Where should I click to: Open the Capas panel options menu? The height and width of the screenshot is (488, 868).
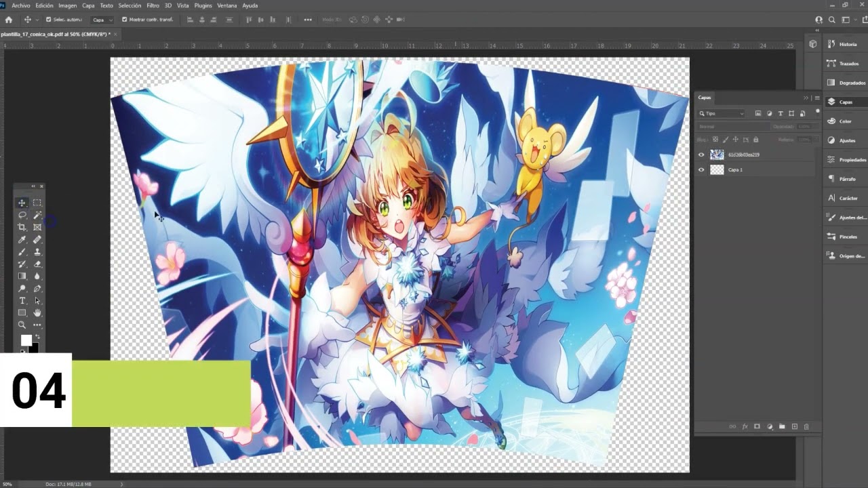pos(817,98)
